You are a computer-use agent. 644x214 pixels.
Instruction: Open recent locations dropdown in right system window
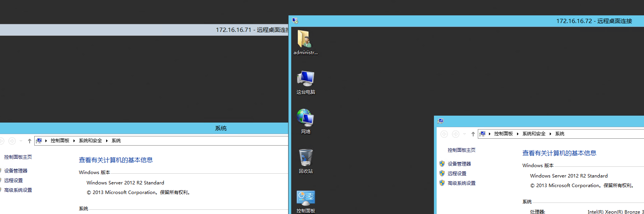pos(464,134)
